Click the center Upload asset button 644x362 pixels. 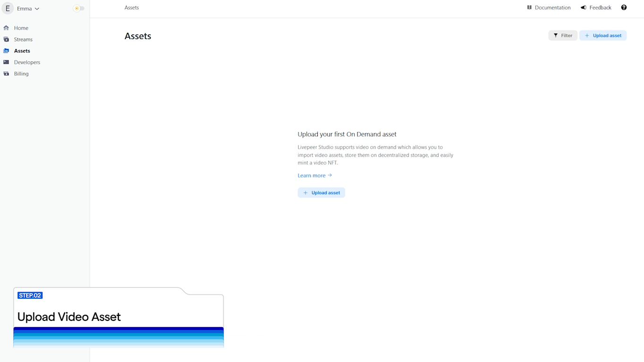(x=322, y=193)
